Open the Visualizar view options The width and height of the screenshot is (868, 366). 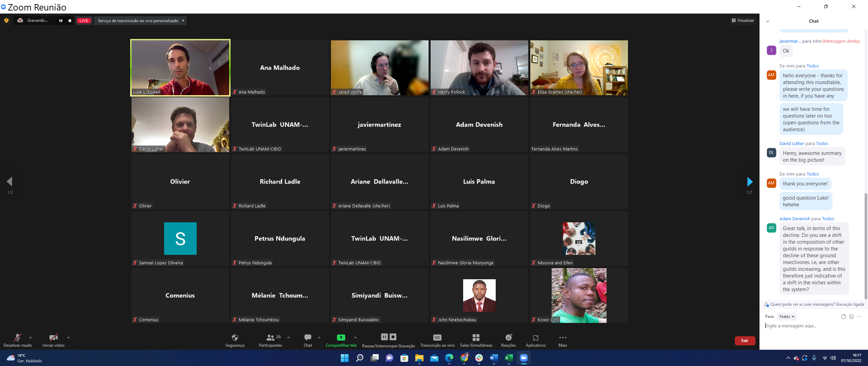coord(743,20)
